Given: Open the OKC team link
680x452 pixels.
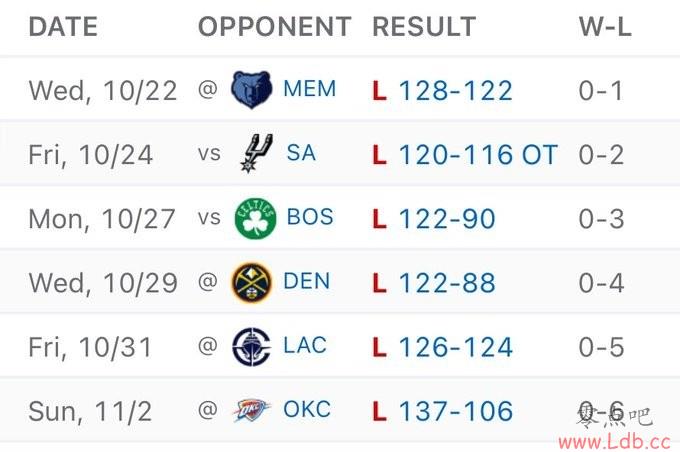Looking at the screenshot, I should (307, 410).
